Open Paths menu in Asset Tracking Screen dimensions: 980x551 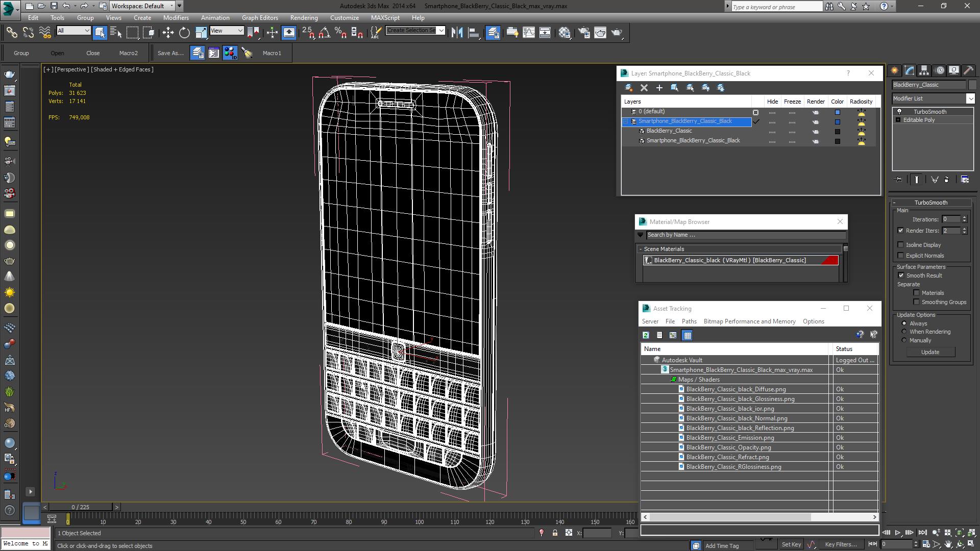[689, 321]
